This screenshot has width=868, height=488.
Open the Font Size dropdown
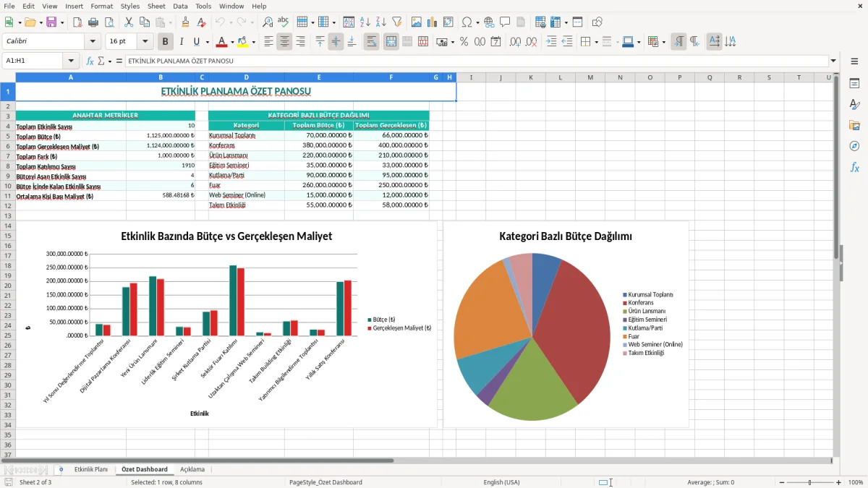(145, 42)
